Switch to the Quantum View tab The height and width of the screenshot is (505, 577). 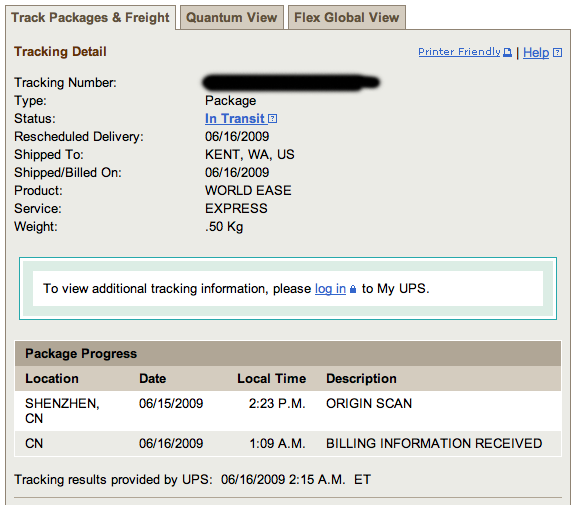pos(232,17)
